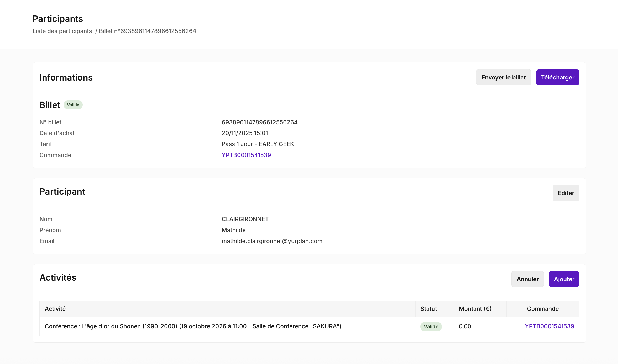Click the Statut column header
This screenshot has width=618, height=364.
pos(428,309)
